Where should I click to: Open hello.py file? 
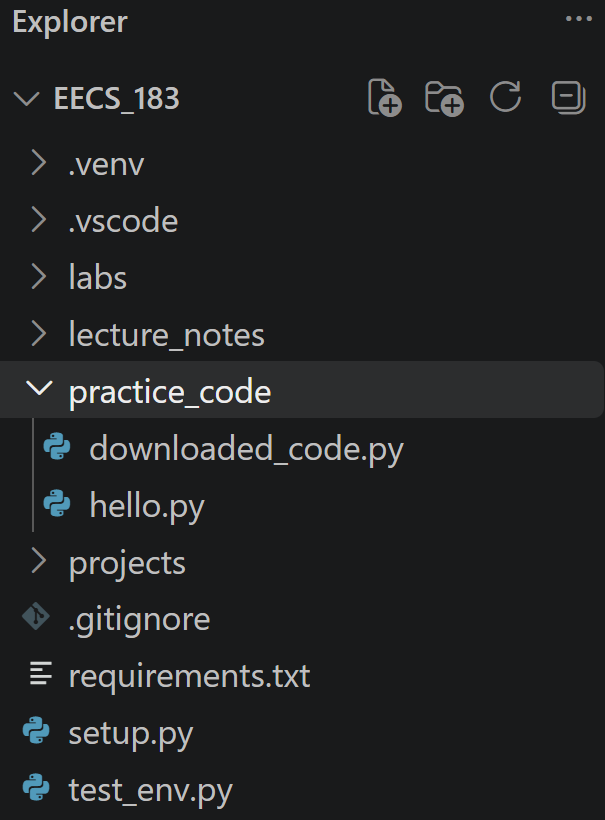[x=147, y=506]
